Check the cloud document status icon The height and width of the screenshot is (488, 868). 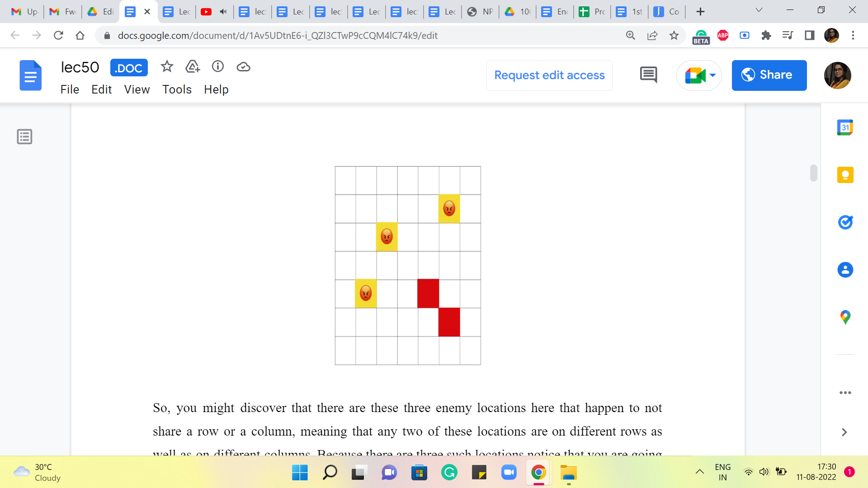coord(243,67)
